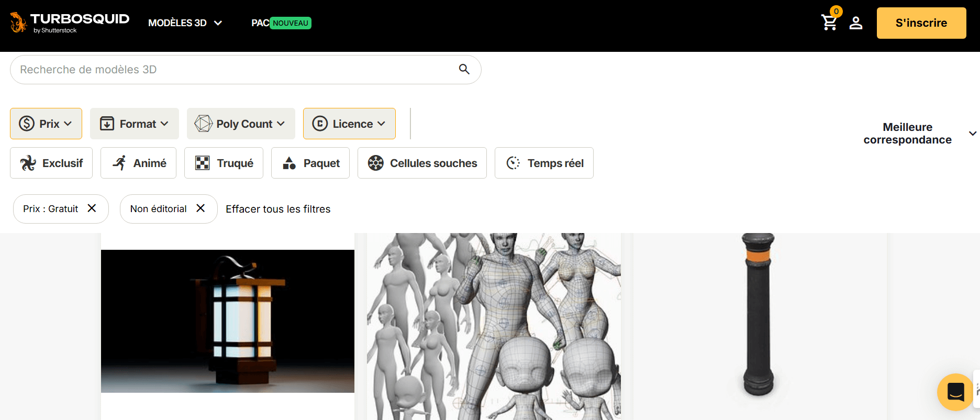Toggle the Exclusif filter
Viewport: 980px width, 420px height.
click(x=51, y=163)
